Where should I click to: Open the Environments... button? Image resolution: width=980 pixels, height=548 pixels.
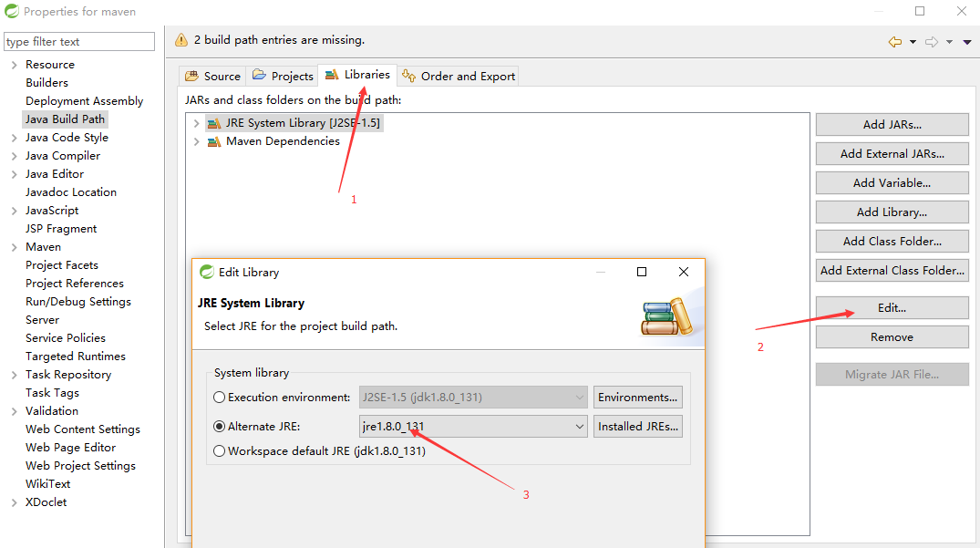637,398
